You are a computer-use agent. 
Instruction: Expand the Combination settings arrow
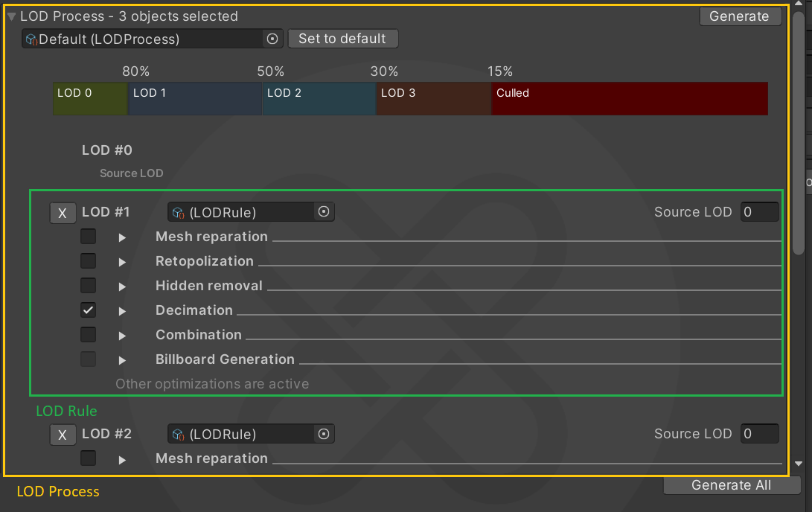click(122, 336)
